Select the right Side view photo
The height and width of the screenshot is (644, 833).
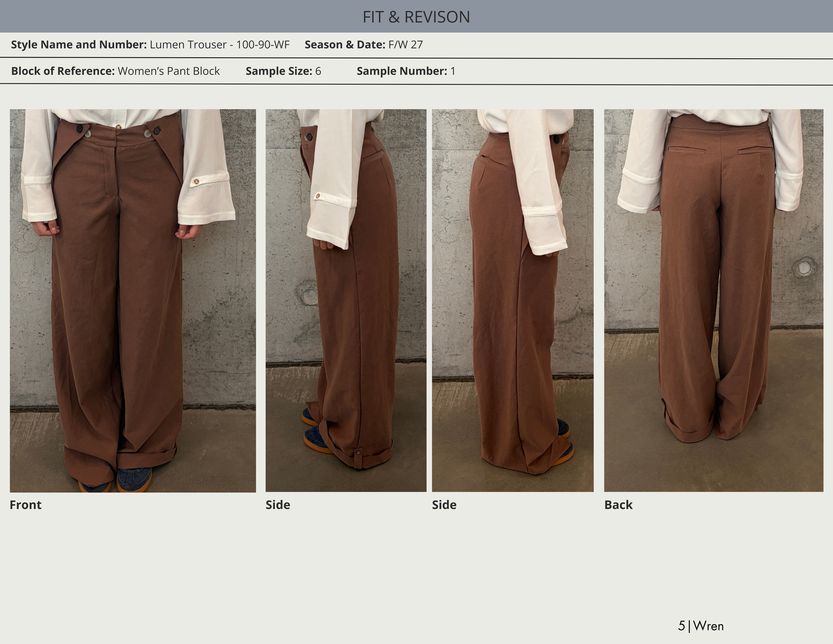pyautogui.click(x=512, y=301)
